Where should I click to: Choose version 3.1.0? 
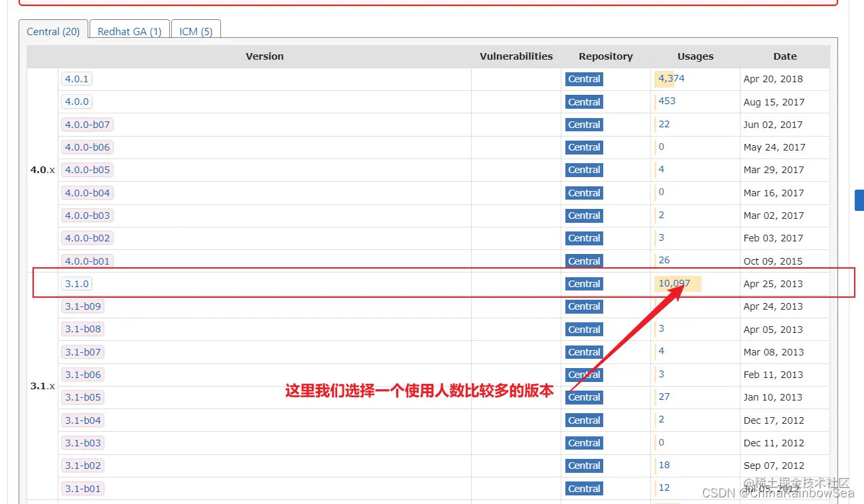[x=76, y=284]
